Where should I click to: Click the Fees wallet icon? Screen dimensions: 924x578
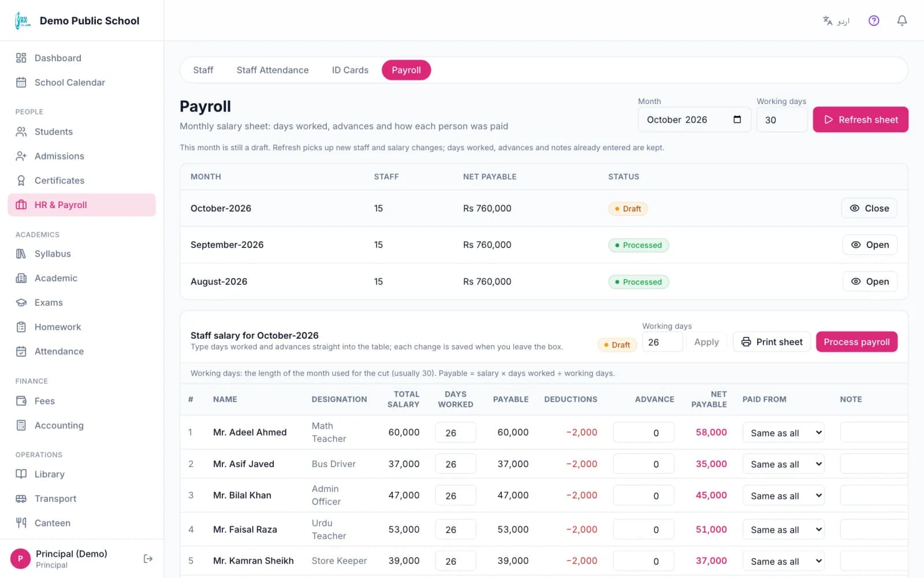[21, 401]
